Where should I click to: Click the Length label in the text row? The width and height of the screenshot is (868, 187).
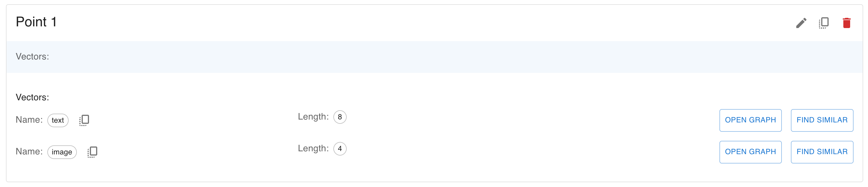point(313,116)
